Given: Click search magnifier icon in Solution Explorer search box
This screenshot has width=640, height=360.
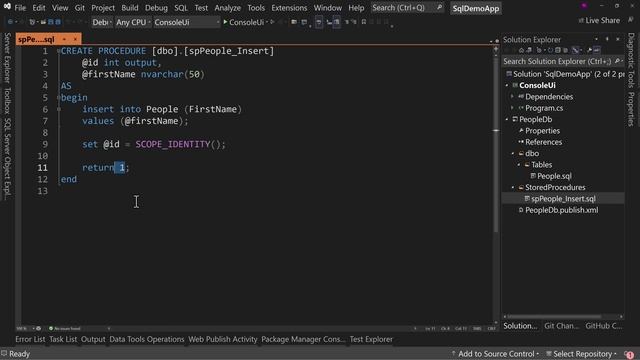Looking at the screenshot, I should [617, 61].
